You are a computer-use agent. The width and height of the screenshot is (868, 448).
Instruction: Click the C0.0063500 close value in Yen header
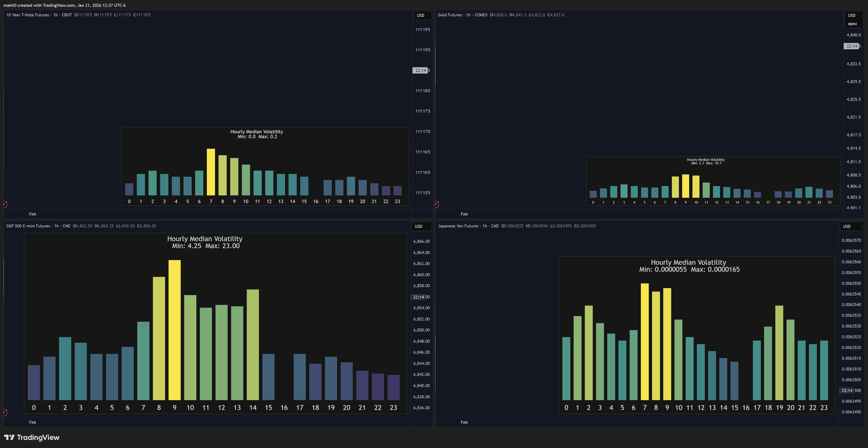(x=585, y=226)
